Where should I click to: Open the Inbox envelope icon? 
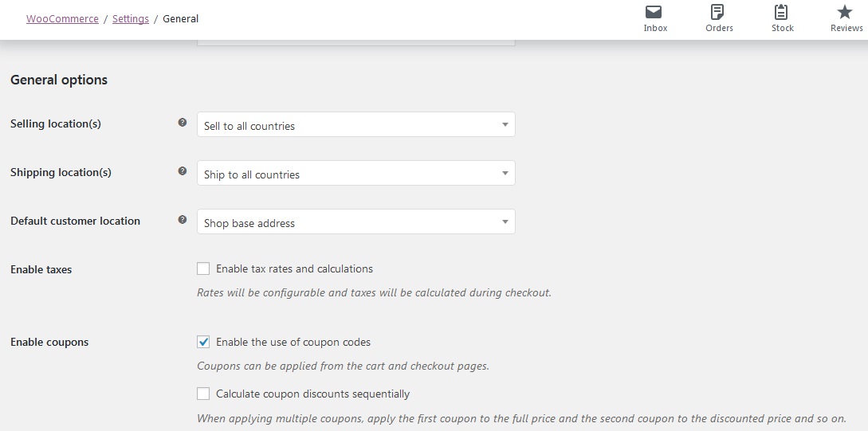point(654,12)
